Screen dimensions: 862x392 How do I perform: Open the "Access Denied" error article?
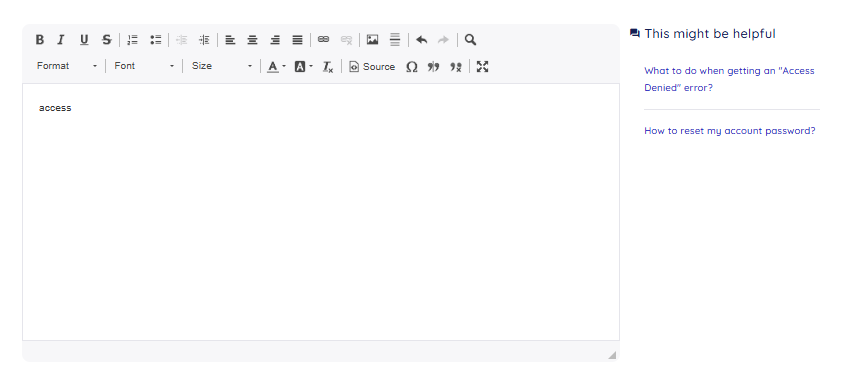click(729, 79)
